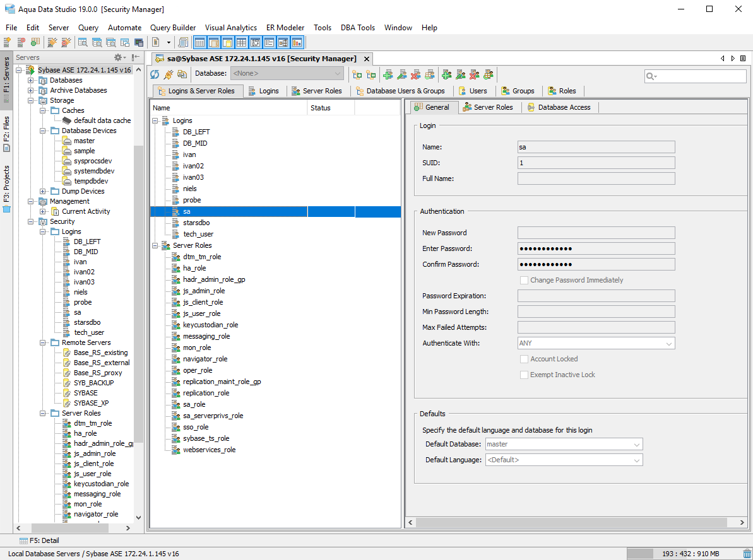Viewport: 753px width, 560px height.
Task: Click the search magnifier icon
Action: click(x=651, y=76)
